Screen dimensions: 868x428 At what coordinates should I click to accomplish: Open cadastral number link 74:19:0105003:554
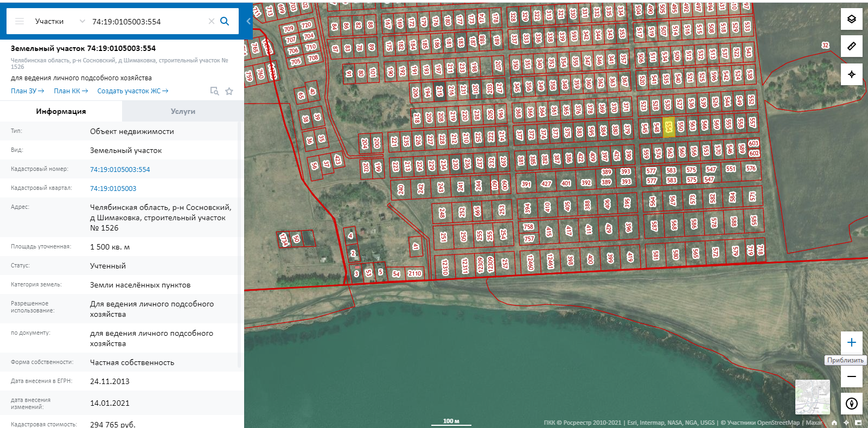pos(120,169)
